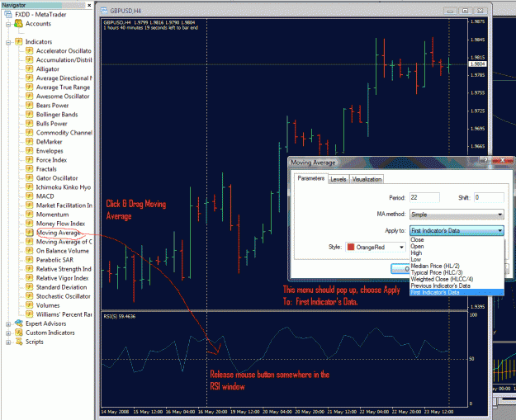
Task: Choose Typical Price (HLC/3) option
Action: click(x=457, y=272)
